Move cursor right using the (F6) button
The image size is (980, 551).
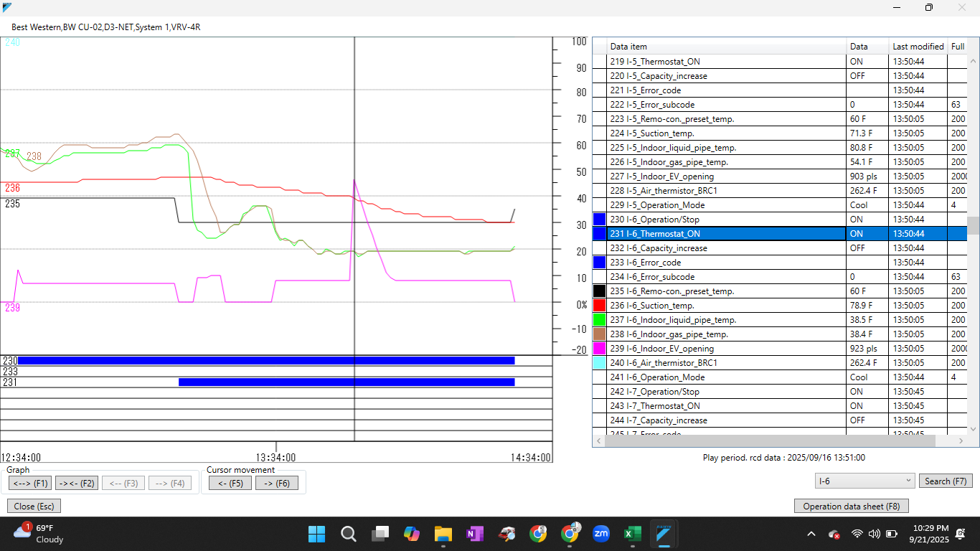(x=277, y=482)
